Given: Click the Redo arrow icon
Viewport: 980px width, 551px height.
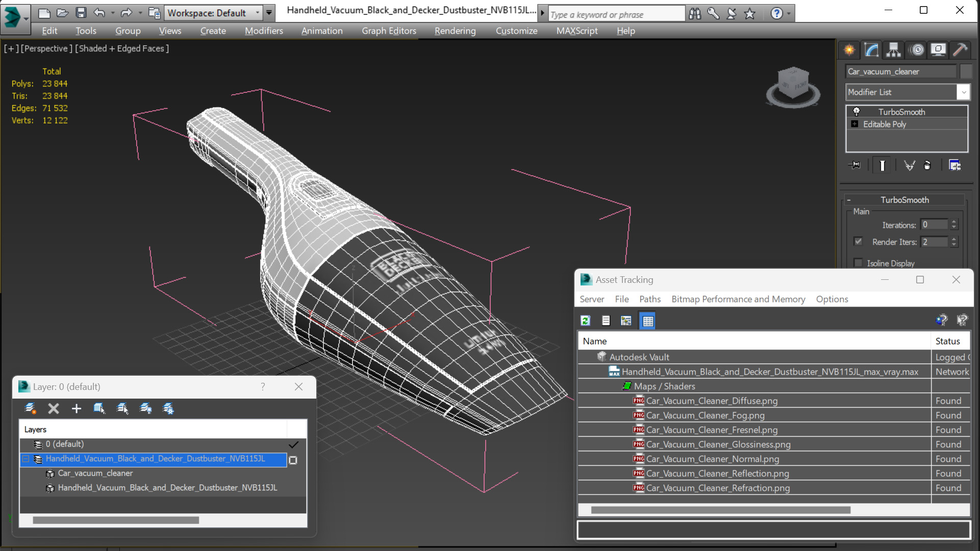Looking at the screenshot, I should (x=126, y=13).
